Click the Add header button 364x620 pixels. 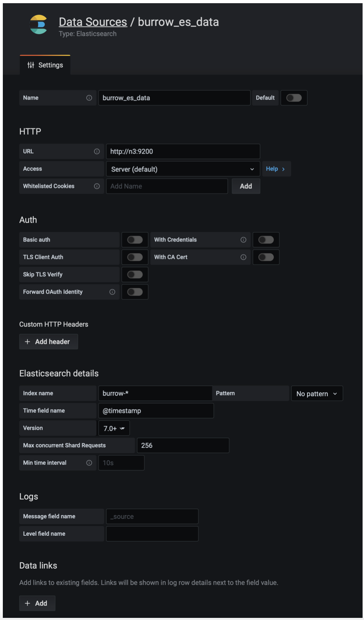[x=48, y=342]
